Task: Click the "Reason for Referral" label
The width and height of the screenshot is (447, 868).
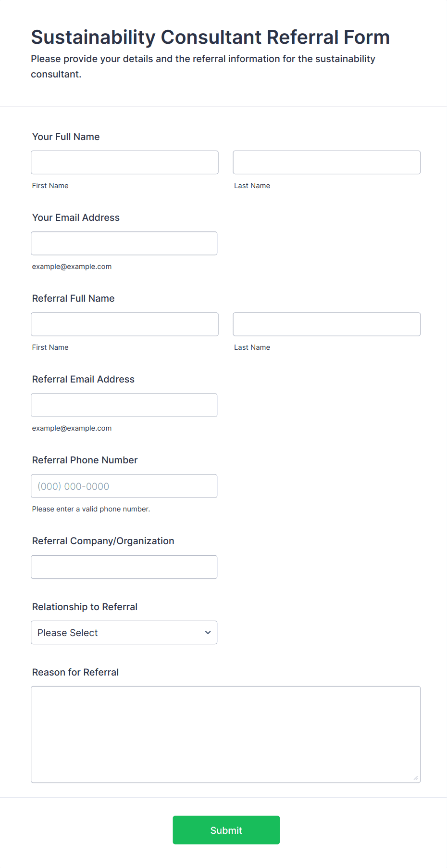Action: 75,672
